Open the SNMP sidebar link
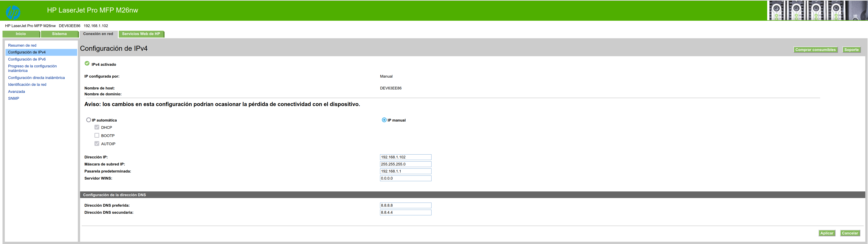 coord(13,98)
